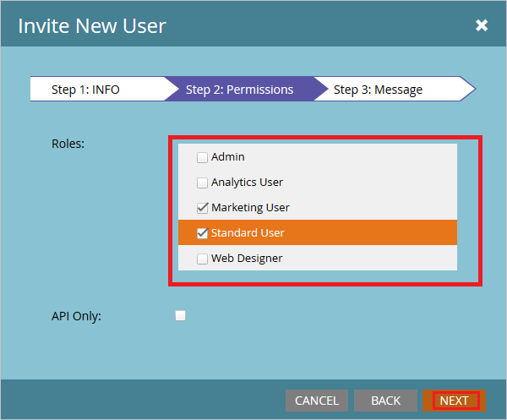Click the Admin role label
The height and width of the screenshot is (420, 507).
point(227,157)
